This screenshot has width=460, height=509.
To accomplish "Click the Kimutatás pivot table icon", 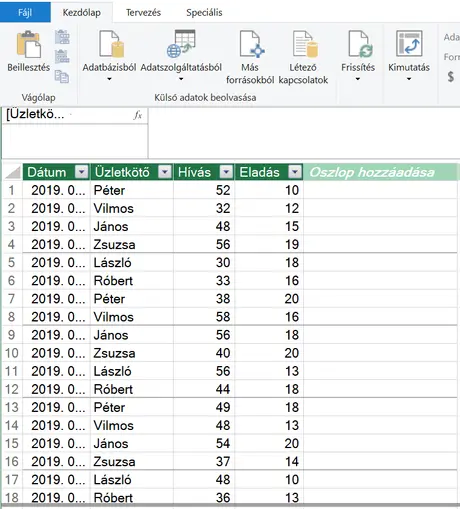I will point(409,44).
